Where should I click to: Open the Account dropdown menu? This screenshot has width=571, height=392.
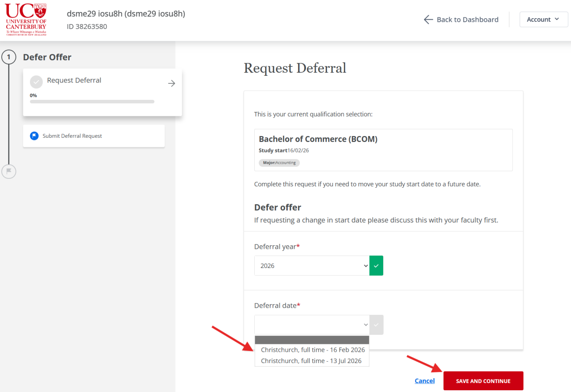tap(543, 20)
